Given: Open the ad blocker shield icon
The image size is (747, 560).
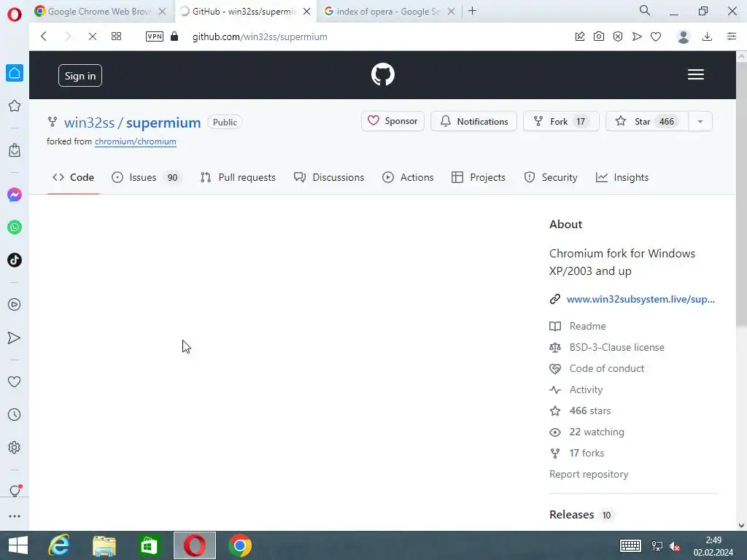Looking at the screenshot, I should click(x=618, y=36).
